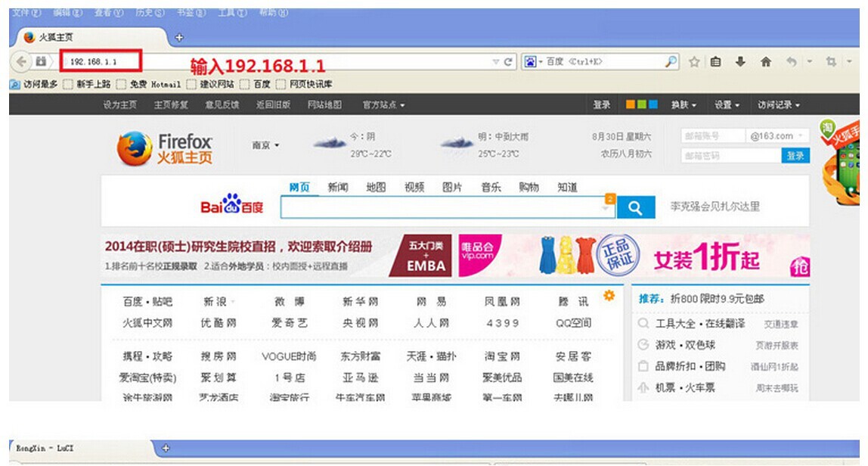Click the crop/screenshot icon in toolbar
This screenshot has height=466, width=868.
(x=831, y=61)
